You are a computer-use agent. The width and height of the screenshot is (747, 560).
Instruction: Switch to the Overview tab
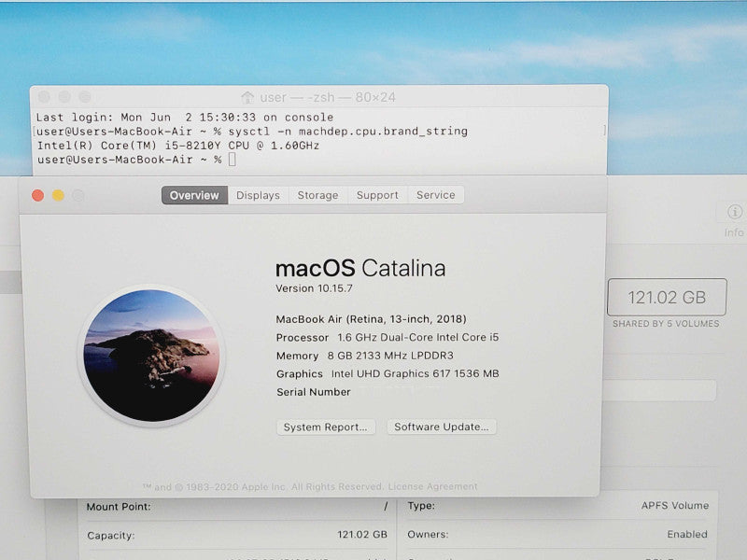[x=194, y=195]
